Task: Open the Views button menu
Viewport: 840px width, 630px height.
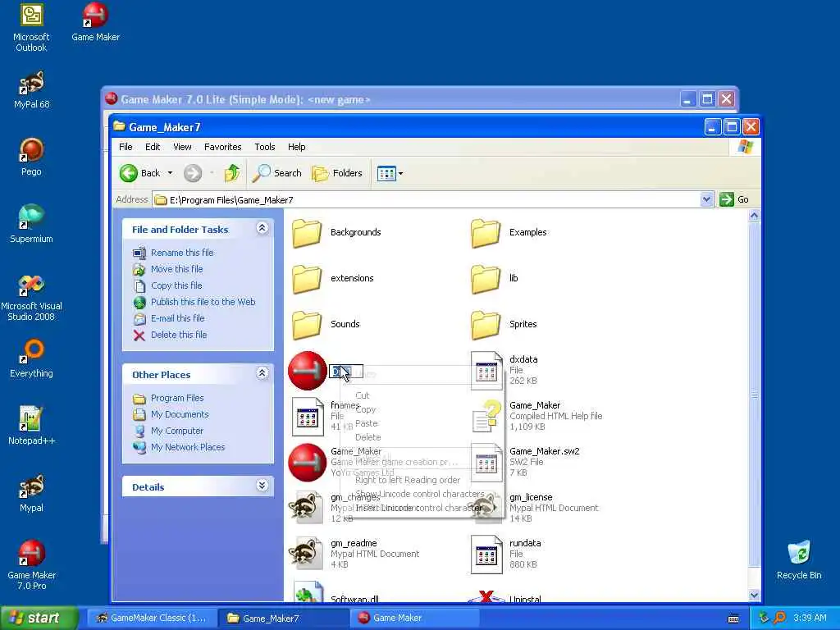Action: pyautogui.click(x=390, y=173)
